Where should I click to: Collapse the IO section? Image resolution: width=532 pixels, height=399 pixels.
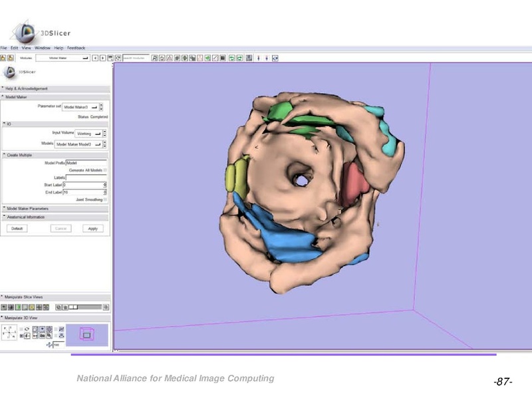click(55, 124)
